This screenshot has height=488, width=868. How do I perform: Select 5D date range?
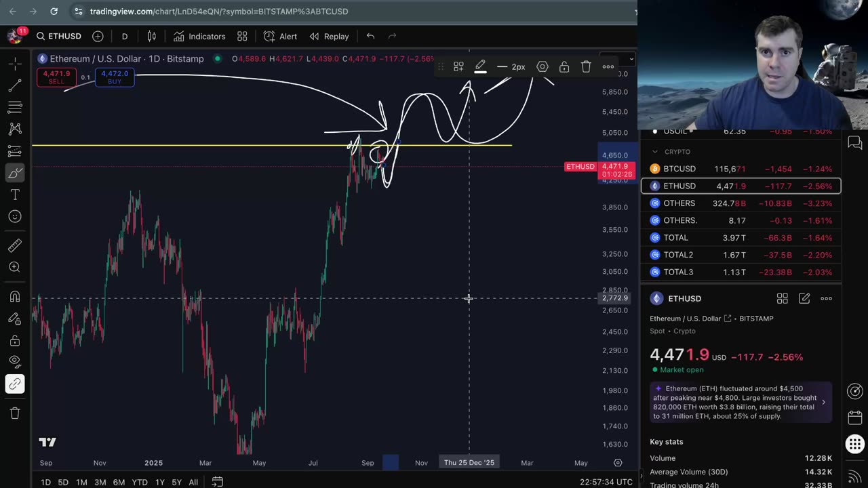pyautogui.click(x=63, y=482)
